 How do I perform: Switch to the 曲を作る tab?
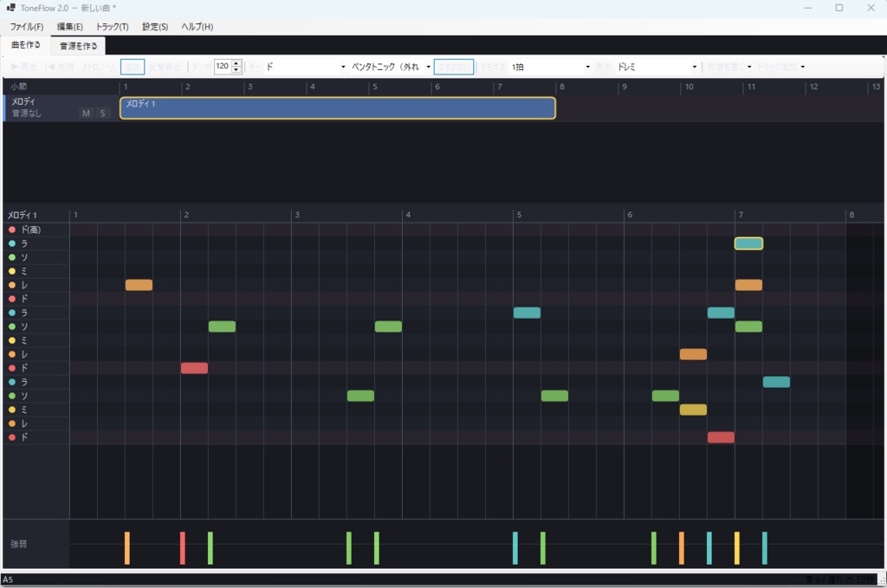pos(26,45)
